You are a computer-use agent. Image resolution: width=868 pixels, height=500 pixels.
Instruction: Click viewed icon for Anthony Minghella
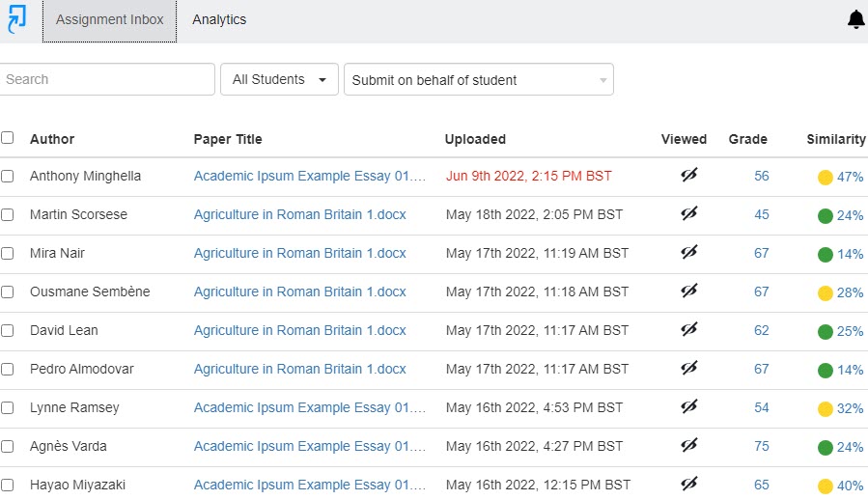(688, 175)
